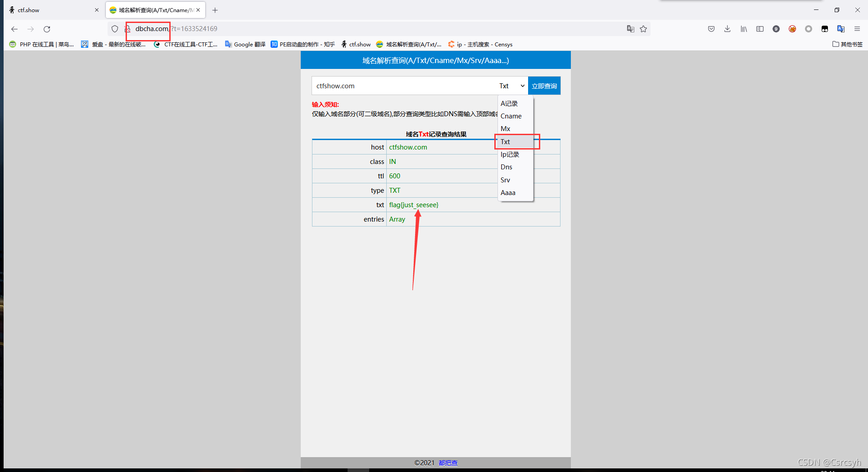Image resolution: width=868 pixels, height=472 pixels.
Task: Collapse the Txt record type dropdown
Action: 512,86
